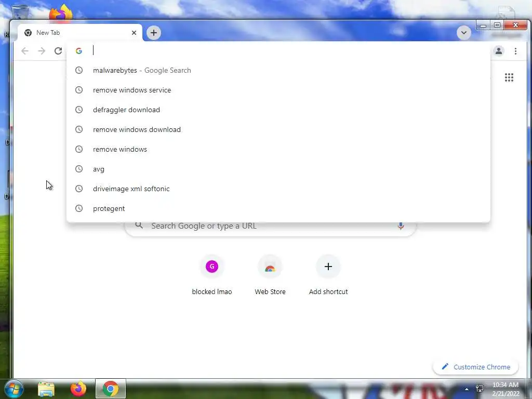Click the back navigation arrow
This screenshot has width=532, height=399.
coord(25,51)
